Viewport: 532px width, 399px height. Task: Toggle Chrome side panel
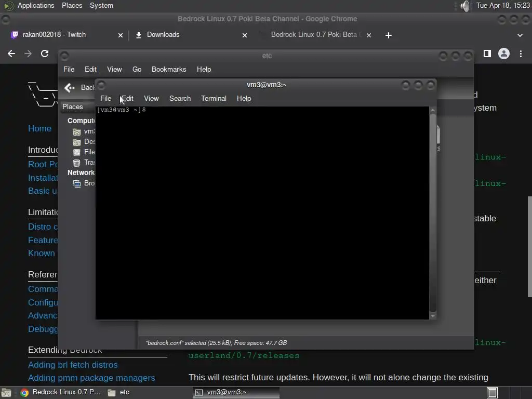coord(487,54)
